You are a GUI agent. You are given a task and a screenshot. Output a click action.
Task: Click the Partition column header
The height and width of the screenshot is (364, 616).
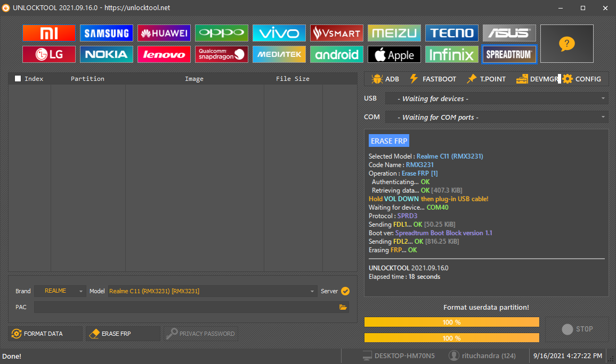click(x=87, y=78)
